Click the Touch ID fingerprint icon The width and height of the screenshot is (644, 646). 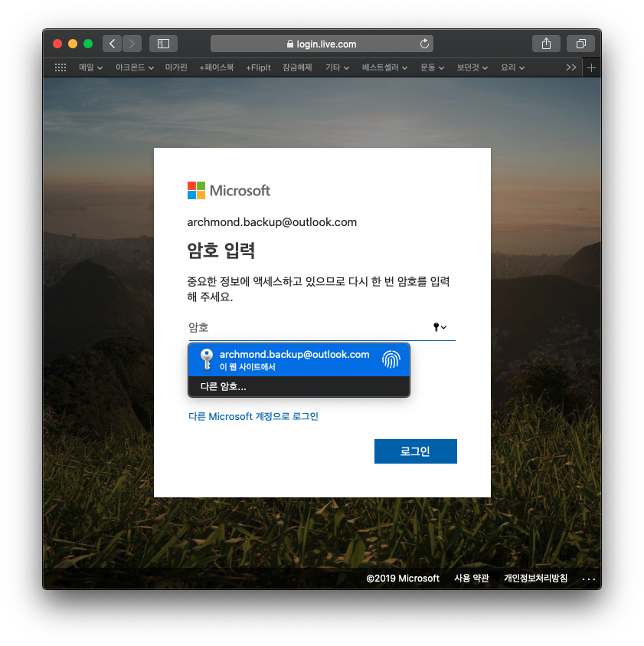[x=391, y=359]
